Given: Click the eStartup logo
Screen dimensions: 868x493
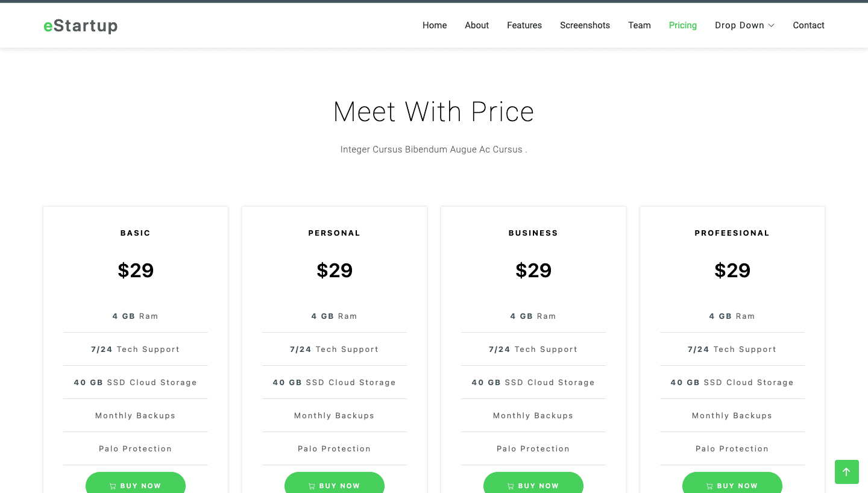Looking at the screenshot, I should [80, 25].
